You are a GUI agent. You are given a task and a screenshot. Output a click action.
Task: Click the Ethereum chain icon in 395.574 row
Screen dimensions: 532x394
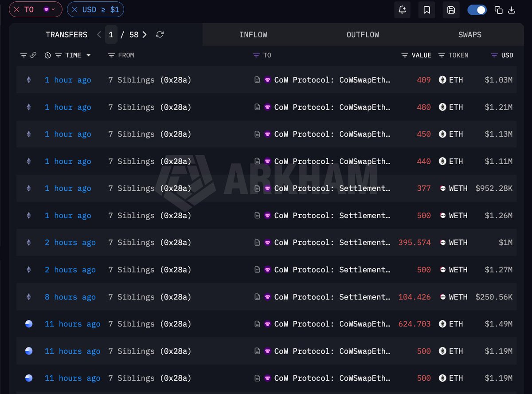tap(29, 242)
